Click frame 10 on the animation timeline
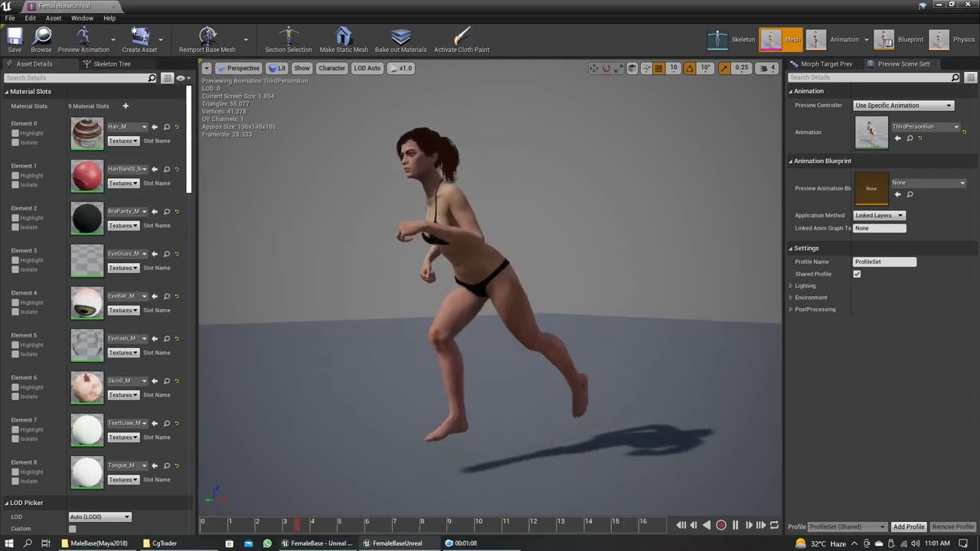The height and width of the screenshot is (551, 980). coord(478,522)
